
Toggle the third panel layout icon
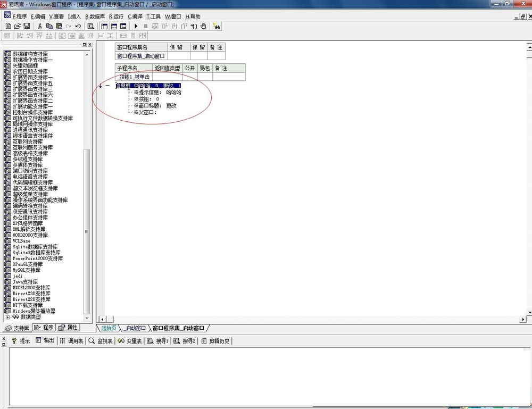click(123, 26)
